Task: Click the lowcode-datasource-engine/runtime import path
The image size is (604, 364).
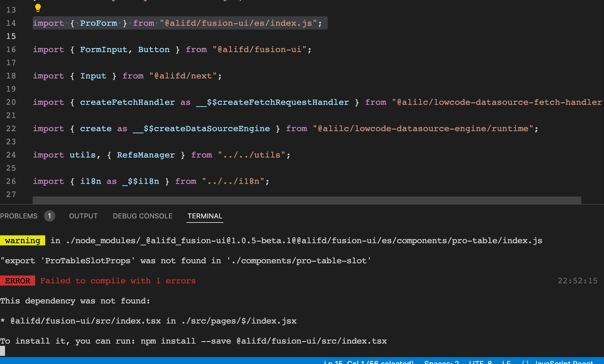Action: [423, 129]
